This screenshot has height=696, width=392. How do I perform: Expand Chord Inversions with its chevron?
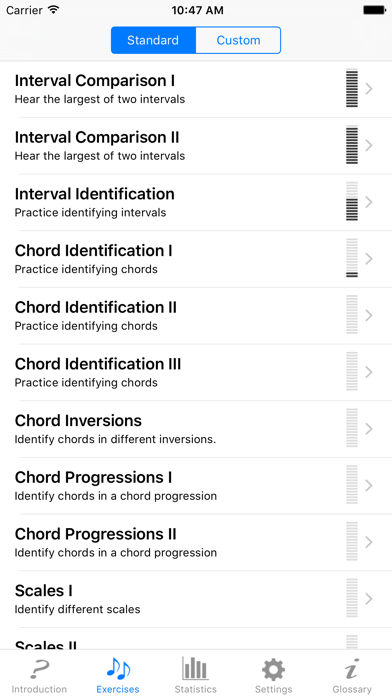pos(368,429)
